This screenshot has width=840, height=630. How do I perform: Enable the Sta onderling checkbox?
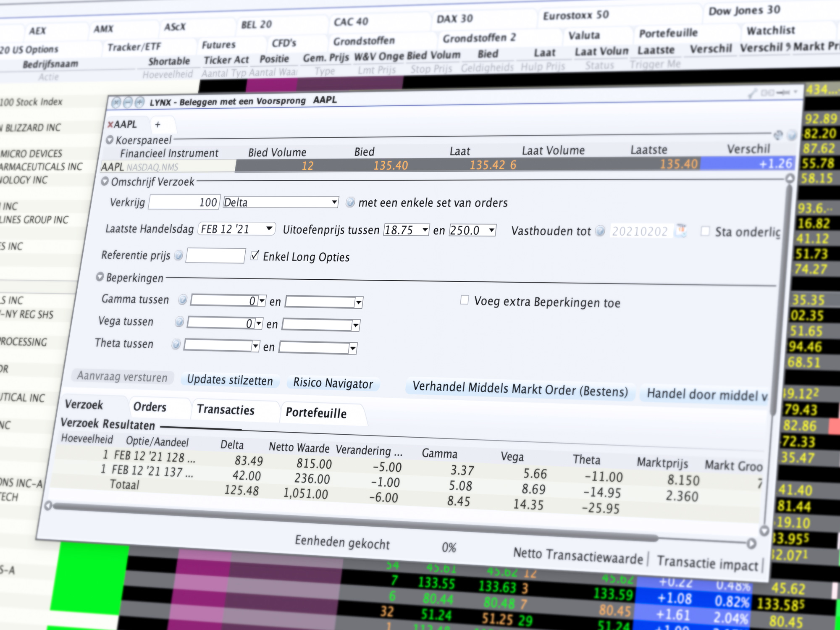(x=706, y=231)
